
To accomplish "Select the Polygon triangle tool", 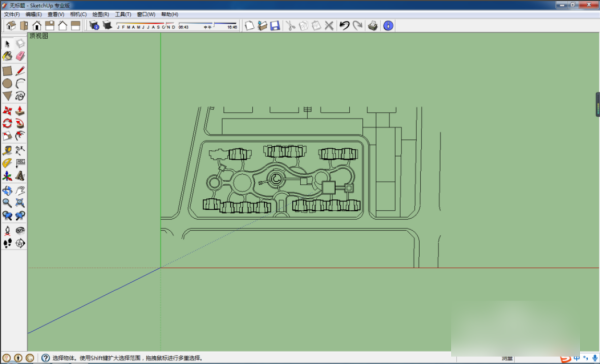I will pos(7,96).
